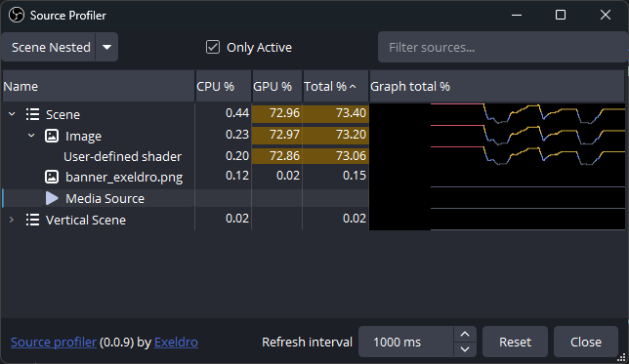Image resolution: width=629 pixels, height=364 pixels.
Task: Toggle the Only Active checkbox
Action: point(213,47)
